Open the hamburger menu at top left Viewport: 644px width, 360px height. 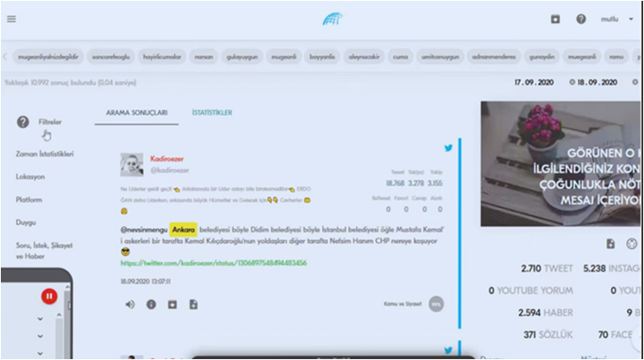(x=11, y=19)
